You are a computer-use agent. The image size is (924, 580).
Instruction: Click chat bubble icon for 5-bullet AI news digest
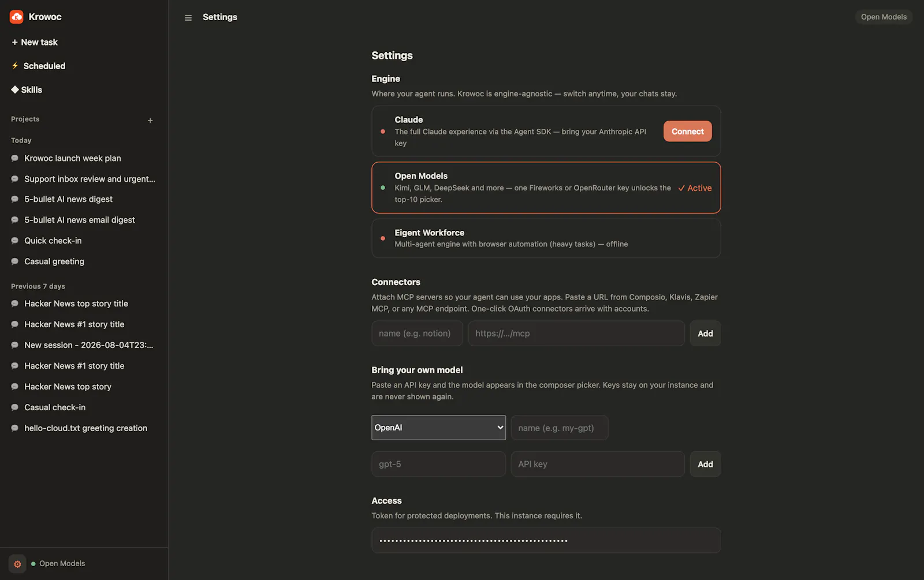tap(15, 199)
